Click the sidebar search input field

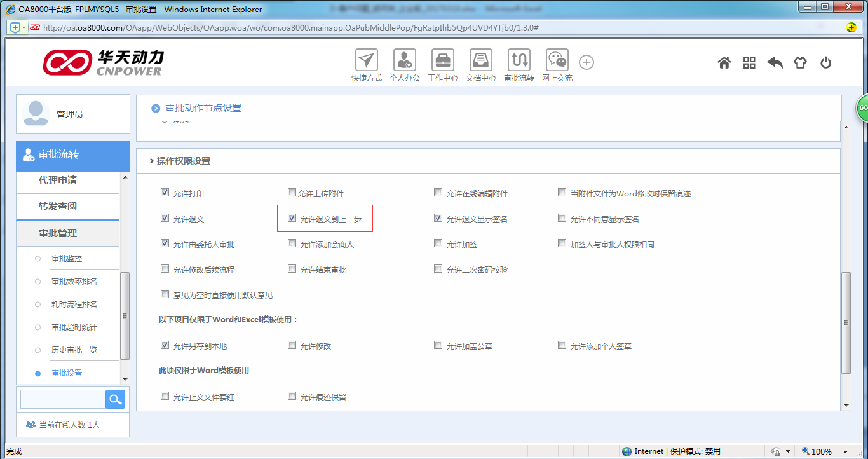coord(63,399)
